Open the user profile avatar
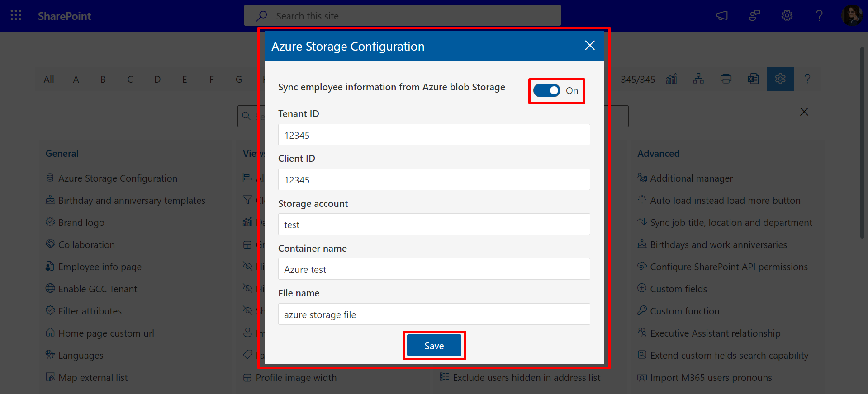This screenshot has height=394, width=868. click(x=852, y=16)
